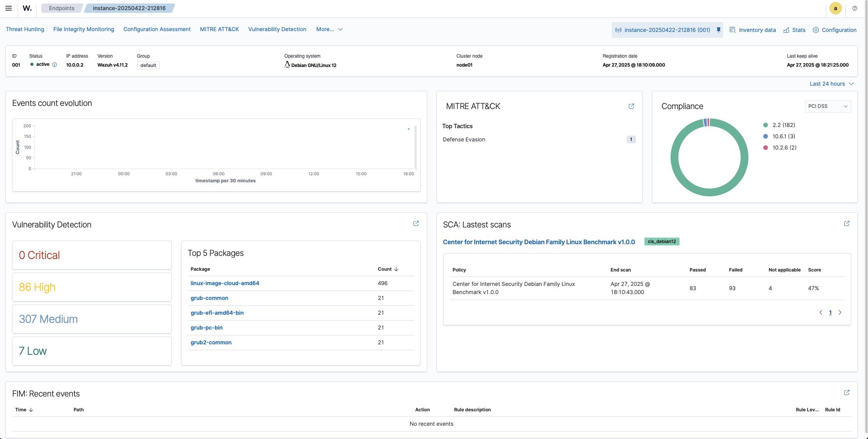Viewport: 868px width, 439px height.
Task: Click the 0 Critical vulnerabilities card
Action: 92,255
